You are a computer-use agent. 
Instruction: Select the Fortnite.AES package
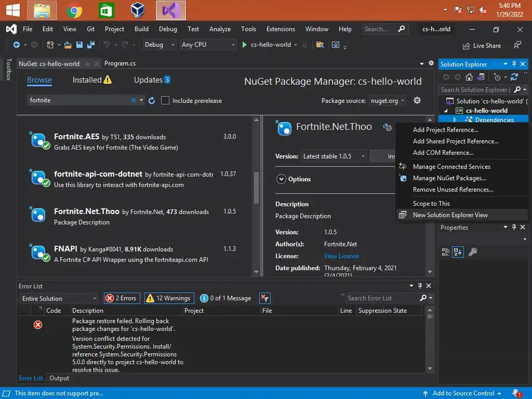coord(134,142)
